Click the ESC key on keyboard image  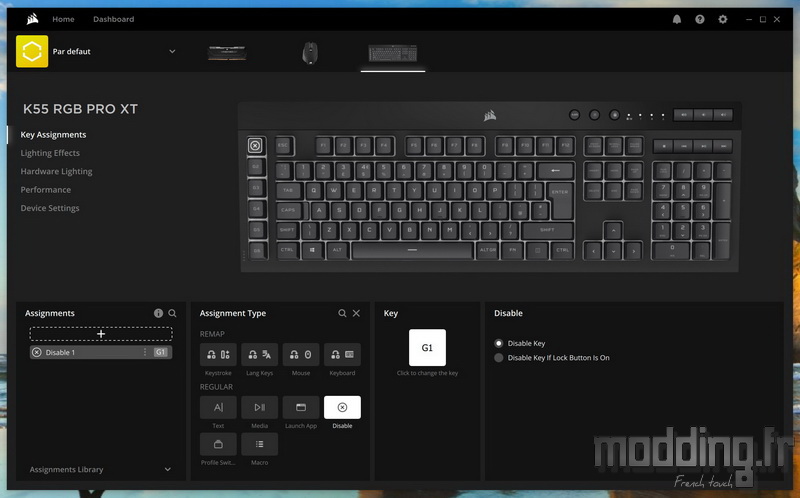pyautogui.click(x=283, y=145)
